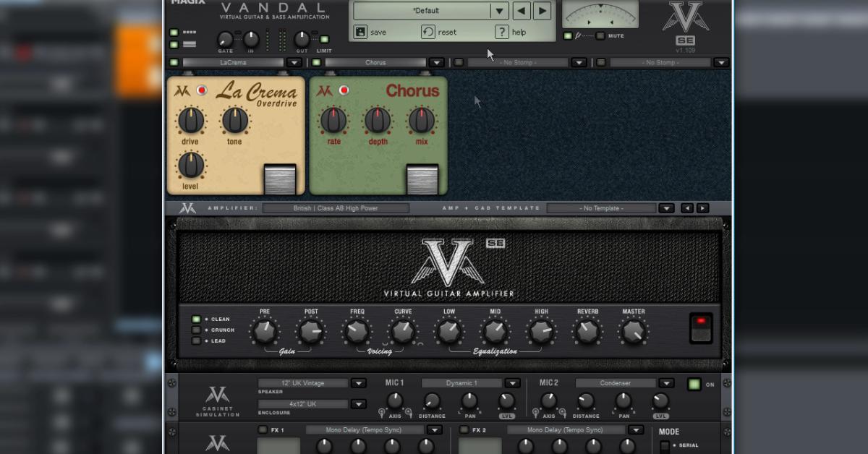Click the amp PRE gain knob
The image size is (868, 454).
pos(264,332)
